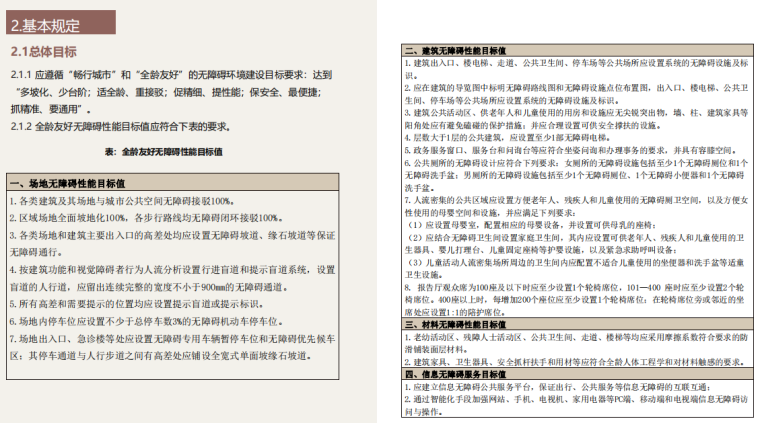Click site item 1 about 公共空间无障碍接驳100%

tap(122, 200)
